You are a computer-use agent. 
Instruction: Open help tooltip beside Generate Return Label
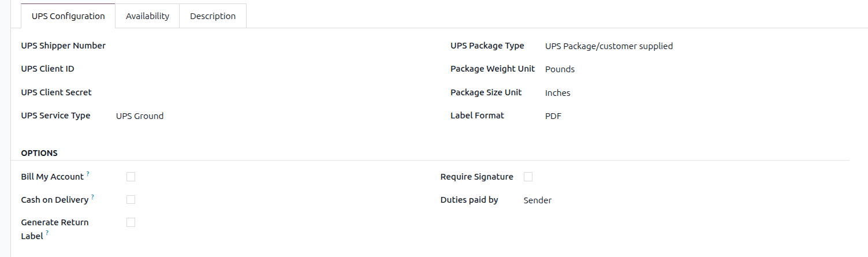(x=47, y=233)
